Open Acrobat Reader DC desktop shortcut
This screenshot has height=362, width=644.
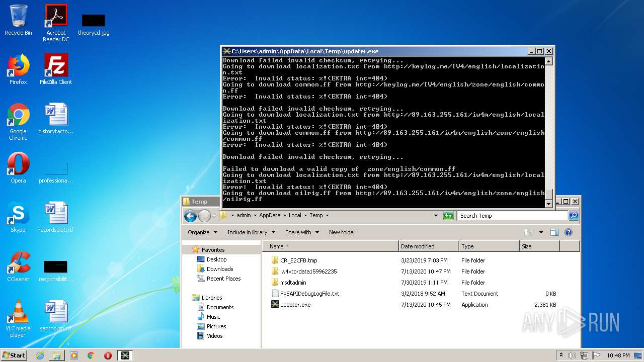56,23
